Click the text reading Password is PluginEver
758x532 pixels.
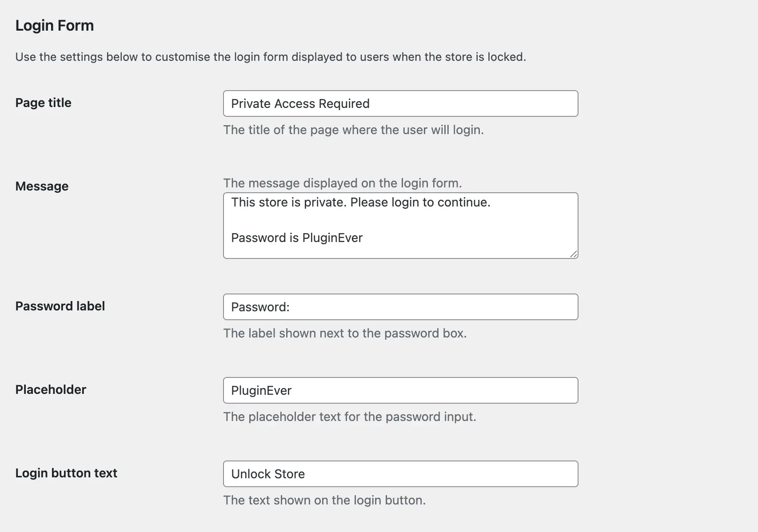297,238
